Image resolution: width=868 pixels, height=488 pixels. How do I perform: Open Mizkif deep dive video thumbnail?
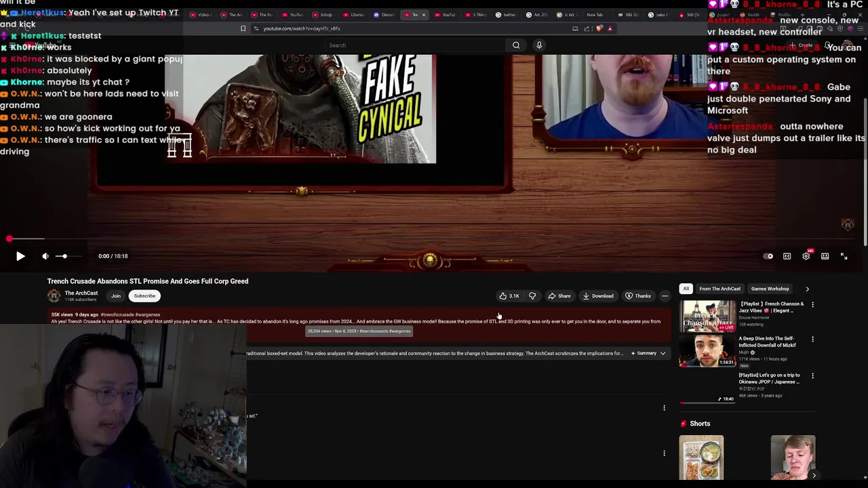707,351
